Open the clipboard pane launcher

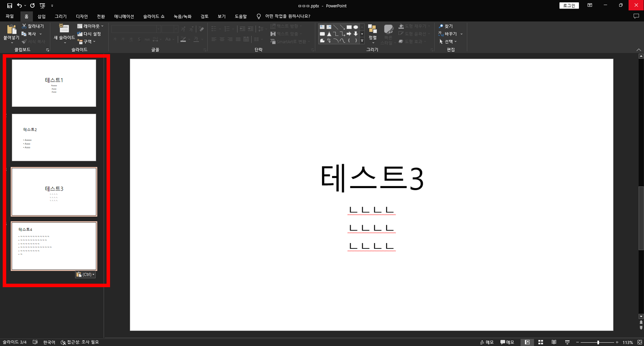(48, 50)
